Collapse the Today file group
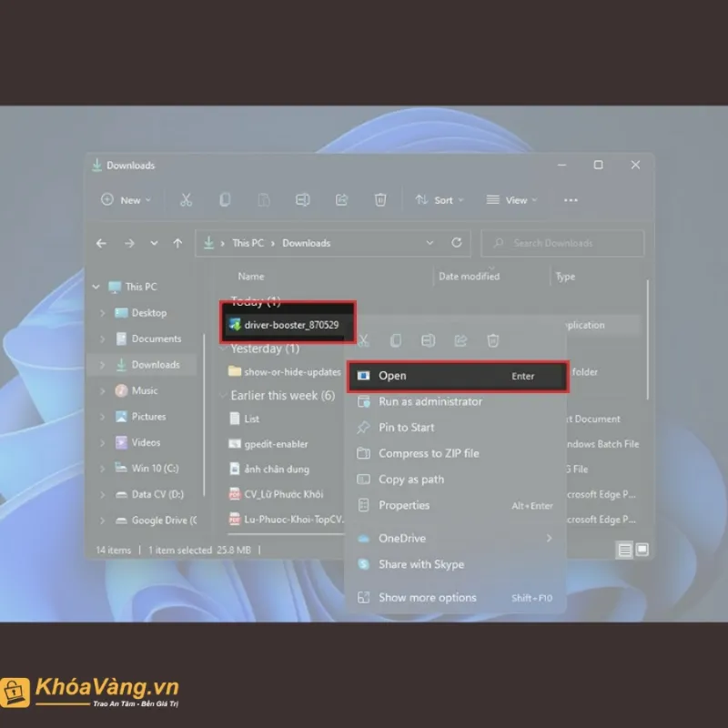The image size is (728, 728). 223,301
